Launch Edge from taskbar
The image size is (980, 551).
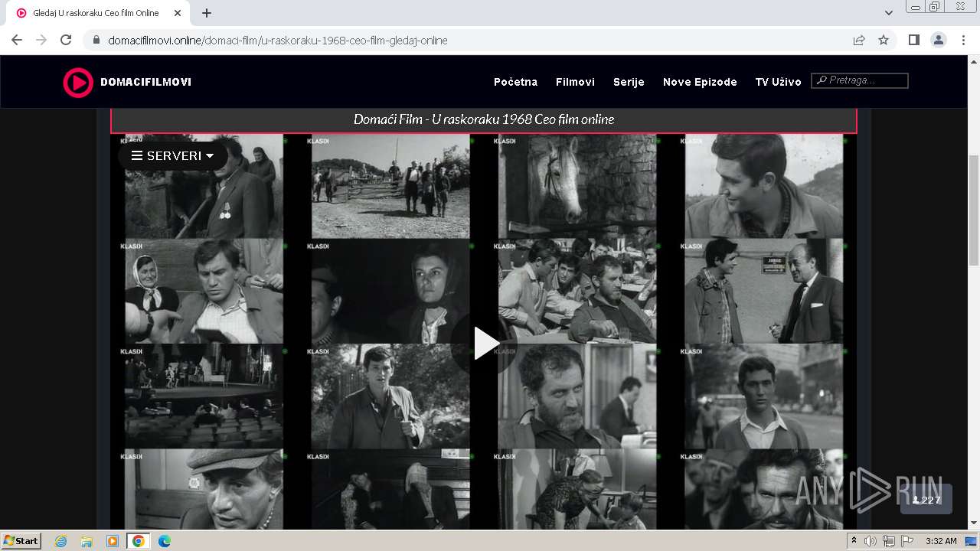(165, 541)
